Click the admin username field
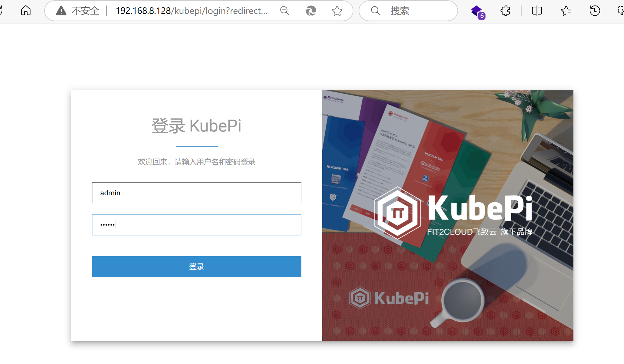The width and height of the screenshot is (624, 364). click(x=196, y=193)
